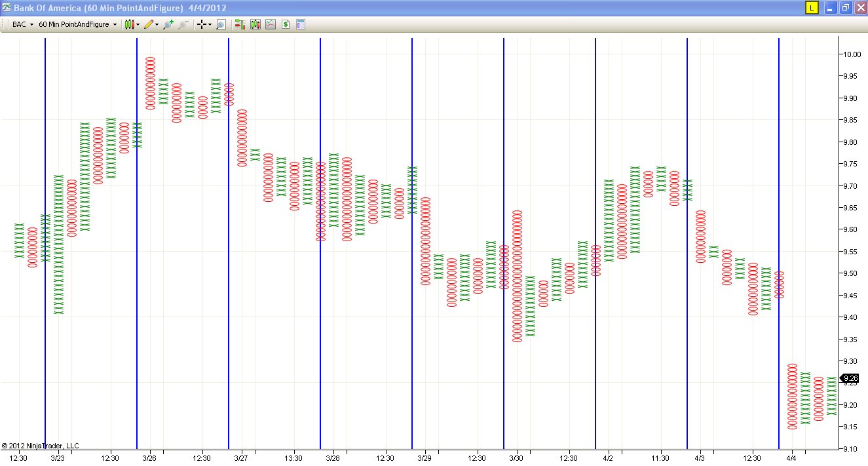Click the 4/3 date label
The image size is (868, 466).
(x=700, y=458)
